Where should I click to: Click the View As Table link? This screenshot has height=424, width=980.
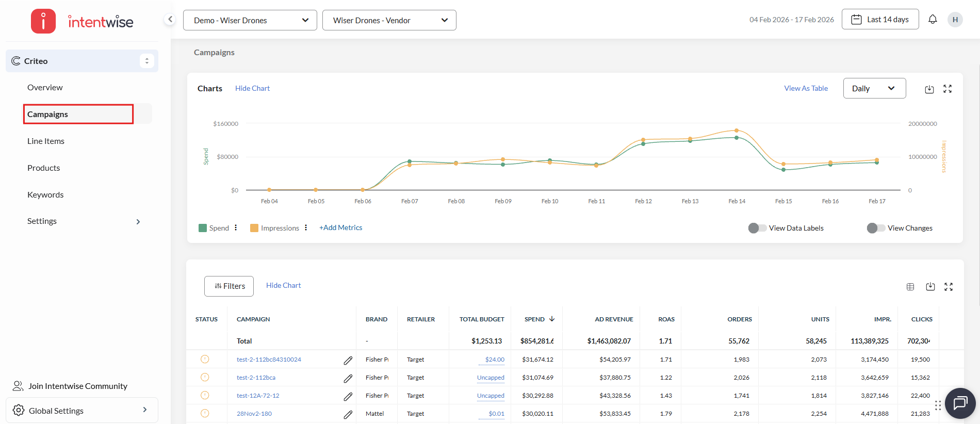tap(806, 88)
